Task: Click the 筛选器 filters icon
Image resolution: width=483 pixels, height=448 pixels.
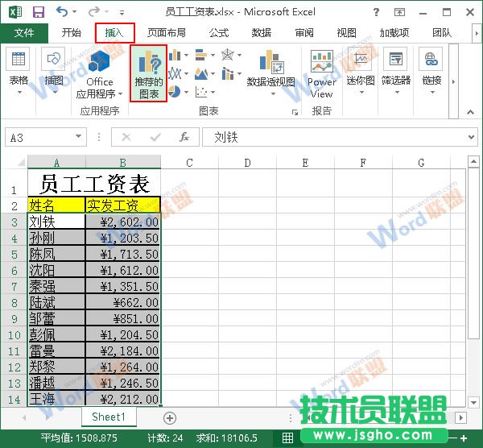Action: coord(396,59)
